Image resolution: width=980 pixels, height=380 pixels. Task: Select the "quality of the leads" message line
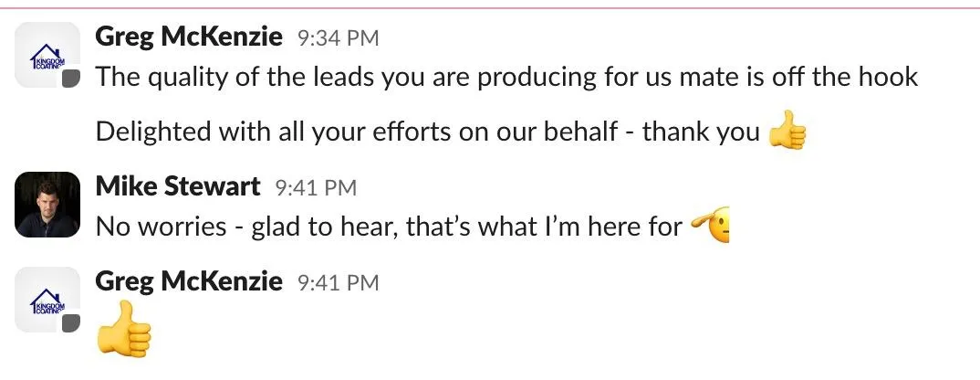click(506, 77)
